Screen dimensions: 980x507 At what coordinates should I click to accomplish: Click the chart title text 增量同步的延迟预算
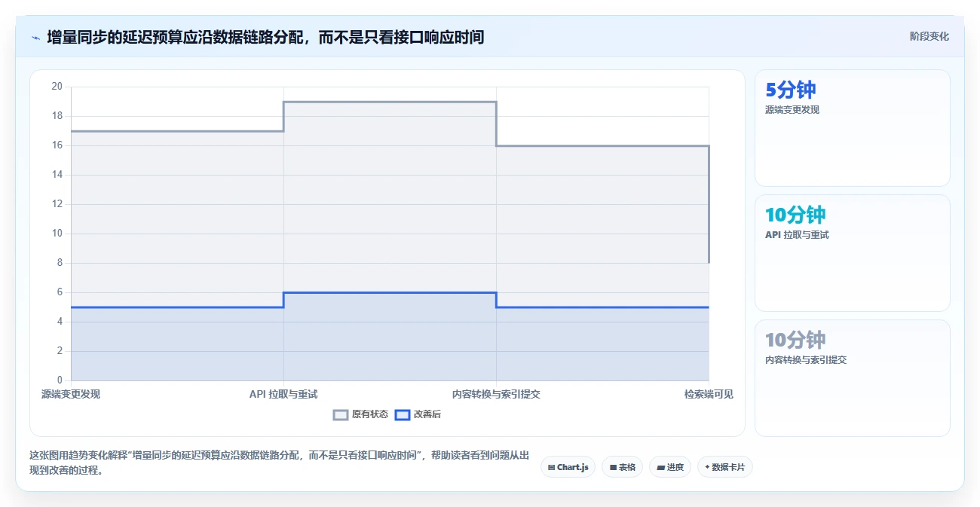coord(115,37)
